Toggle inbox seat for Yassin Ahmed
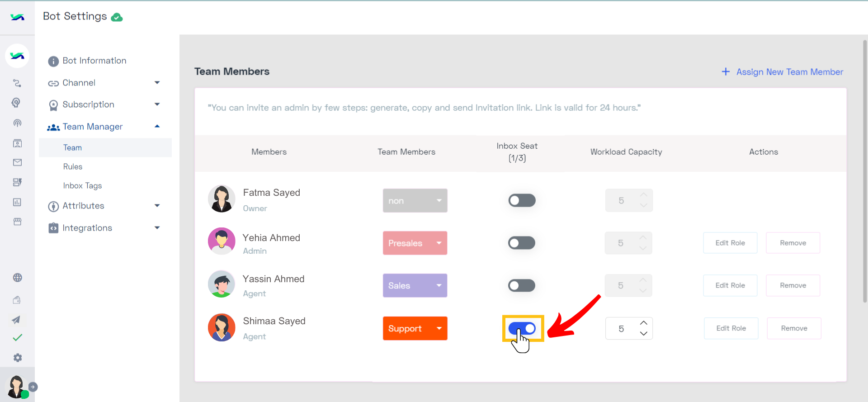868x402 pixels. pos(522,285)
